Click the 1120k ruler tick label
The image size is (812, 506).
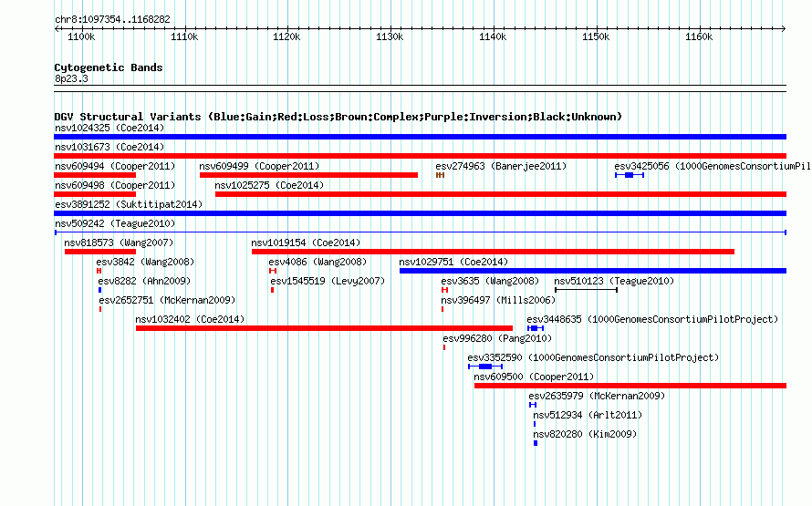point(286,37)
